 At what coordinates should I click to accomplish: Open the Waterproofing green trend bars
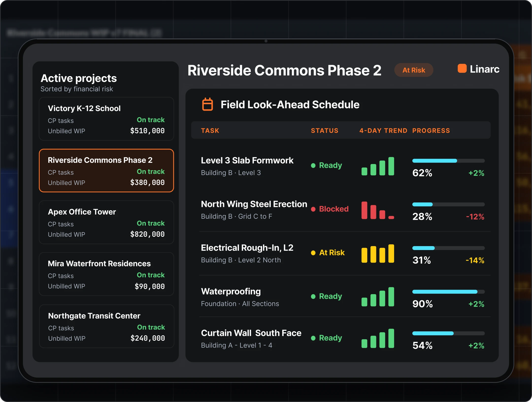(x=378, y=297)
